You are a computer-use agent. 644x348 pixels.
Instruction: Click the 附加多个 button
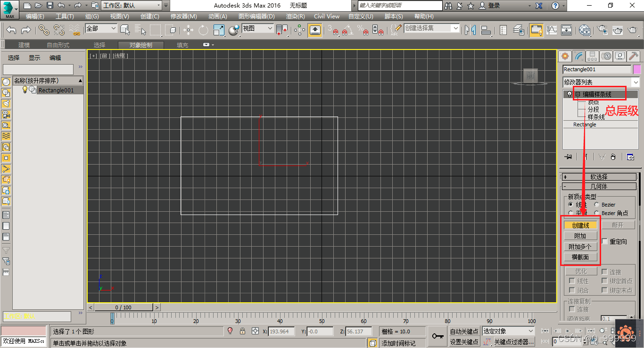point(581,247)
